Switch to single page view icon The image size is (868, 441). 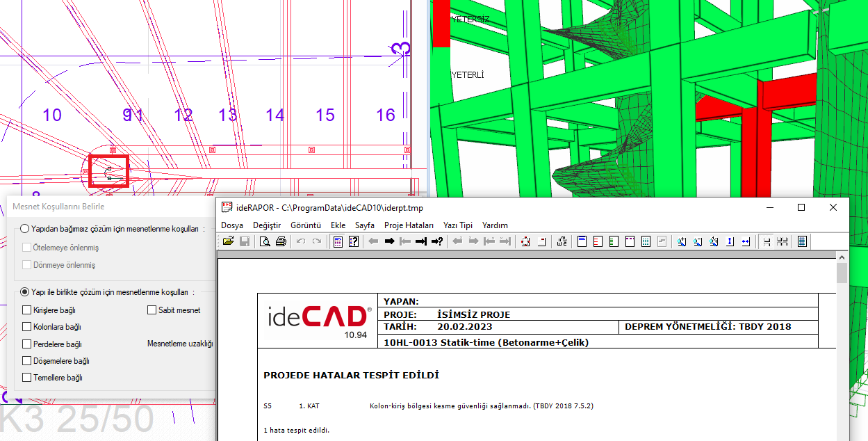(766, 241)
